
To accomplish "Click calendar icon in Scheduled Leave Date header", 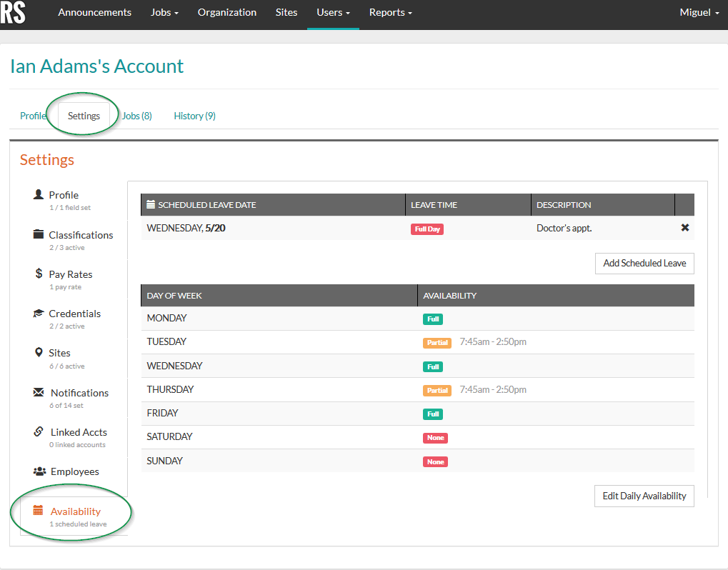I will [151, 204].
